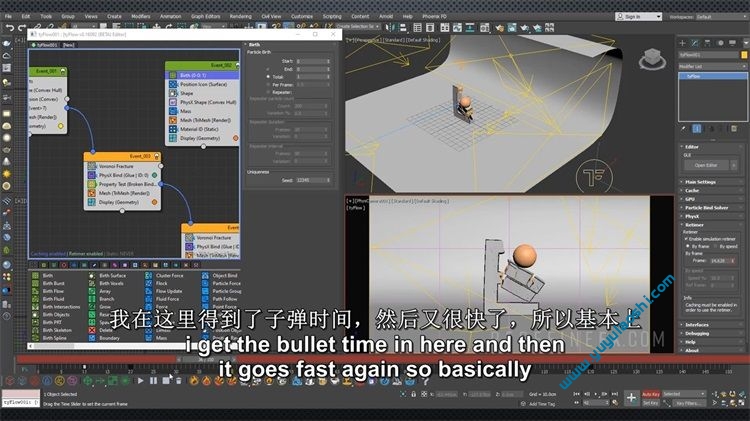The height and width of the screenshot is (421, 750).
Task: Click the [New] tab in tyFlow editor
Action: pyautogui.click(x=68, y=45)
